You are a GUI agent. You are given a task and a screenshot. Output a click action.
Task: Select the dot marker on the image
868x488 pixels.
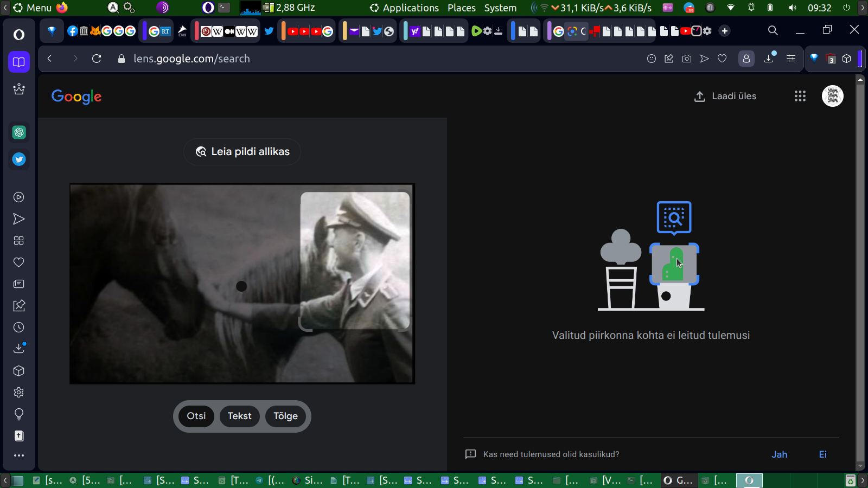(x=241, y=286)
